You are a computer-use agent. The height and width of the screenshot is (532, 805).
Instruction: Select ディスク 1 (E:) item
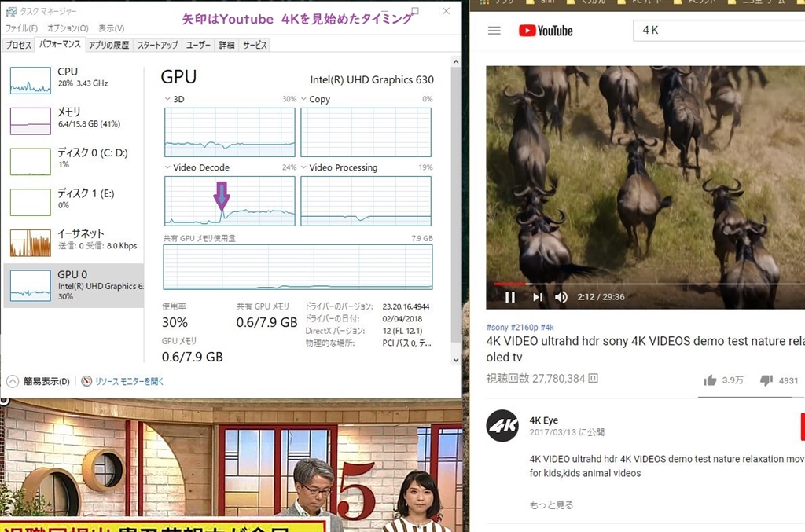coord(73,201)
